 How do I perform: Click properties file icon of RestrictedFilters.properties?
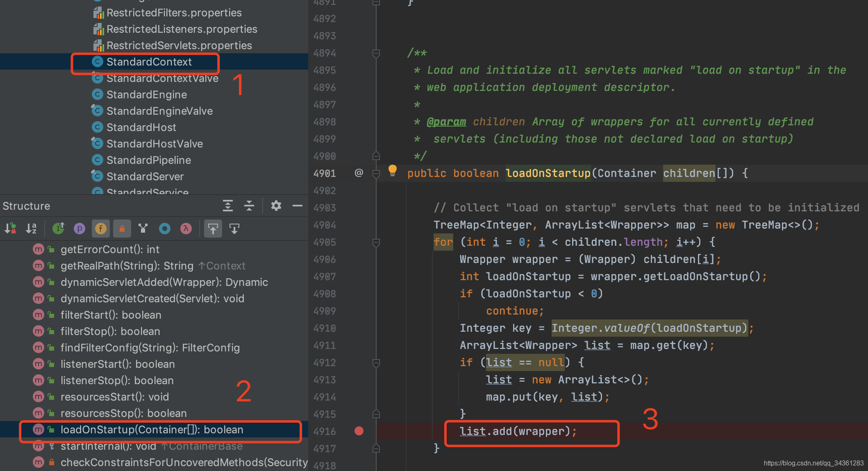(98, 13)
